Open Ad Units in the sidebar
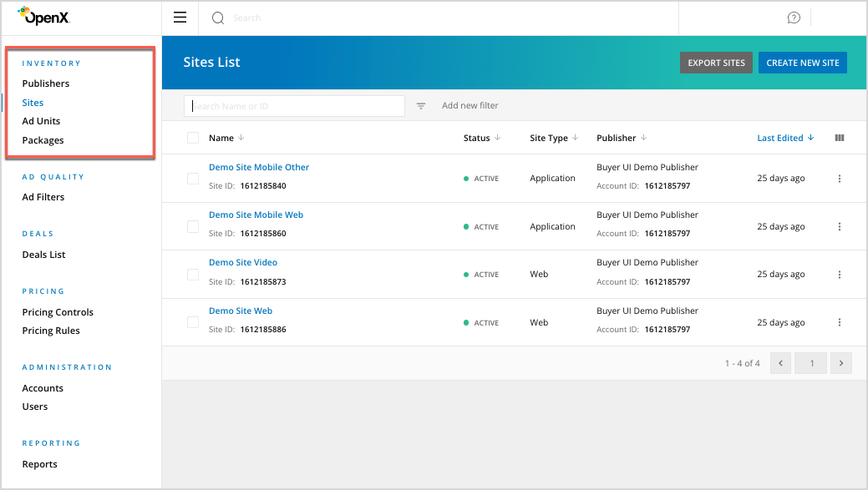Viewport: 868px width, 490px height. pyautogui.click(x=41, y=121)
